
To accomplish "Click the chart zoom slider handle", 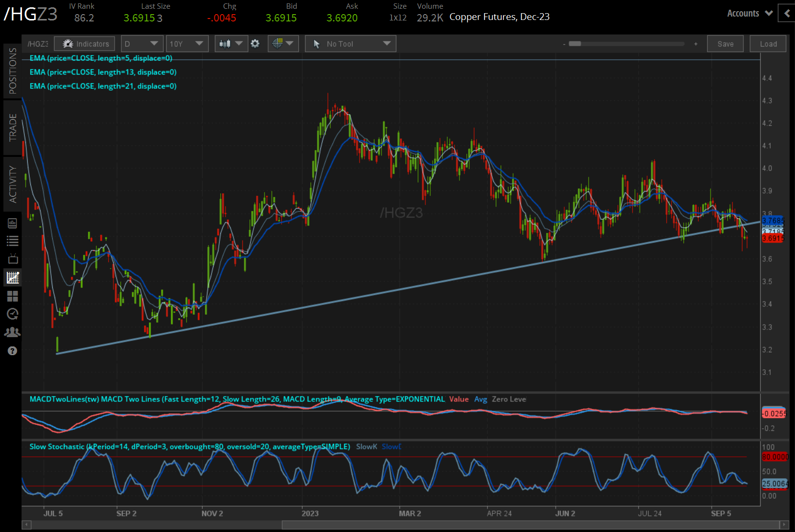I will pyautogui.click(x=575, y=44).
